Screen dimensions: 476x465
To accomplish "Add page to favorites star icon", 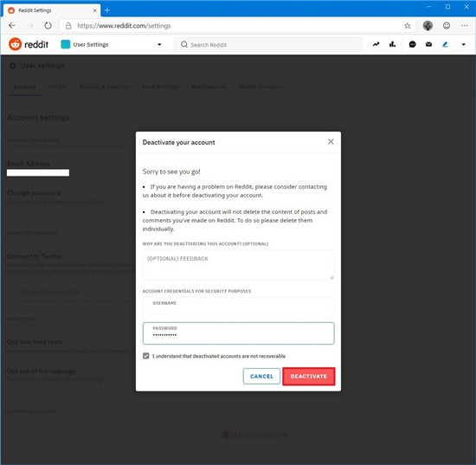I will pyautogui.click(x=408, y=26).
